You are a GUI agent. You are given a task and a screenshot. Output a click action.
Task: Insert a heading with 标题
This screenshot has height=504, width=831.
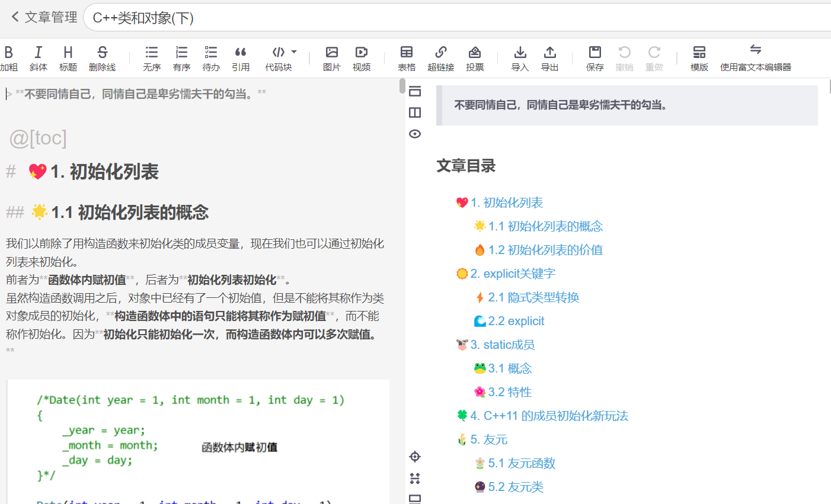(x=68, y=59)
